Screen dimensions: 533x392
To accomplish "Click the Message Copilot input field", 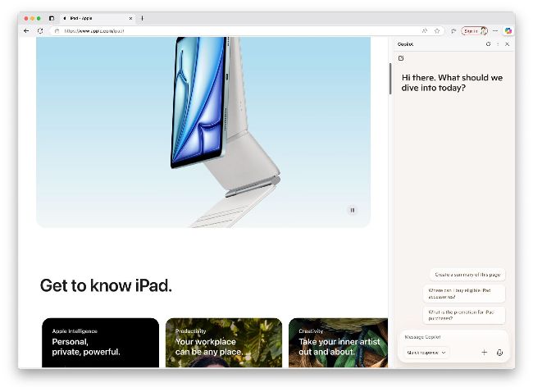I will tap(453, 337).
